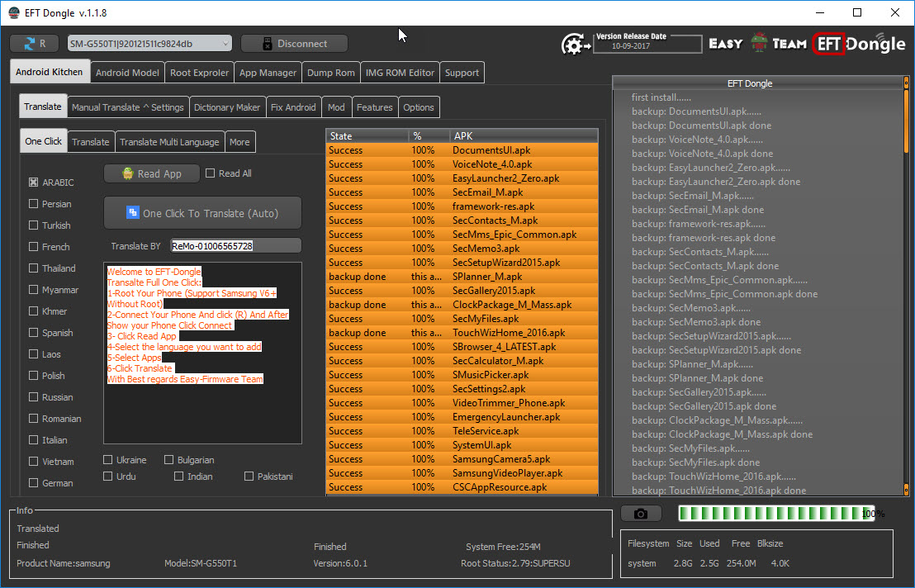Sort by the State column header
The height and width of the screenshot is (588, 915).
pos(367,136)
